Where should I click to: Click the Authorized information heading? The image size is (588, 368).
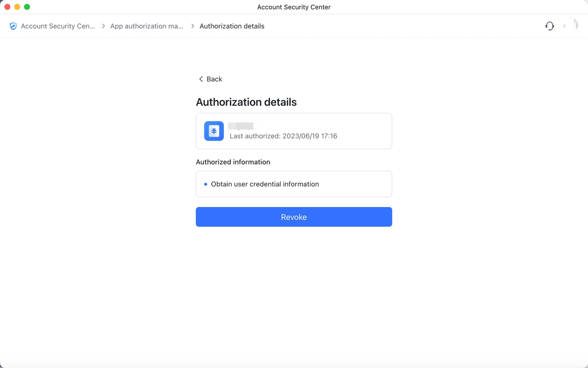pyautogui.click(x=233, y=162)
